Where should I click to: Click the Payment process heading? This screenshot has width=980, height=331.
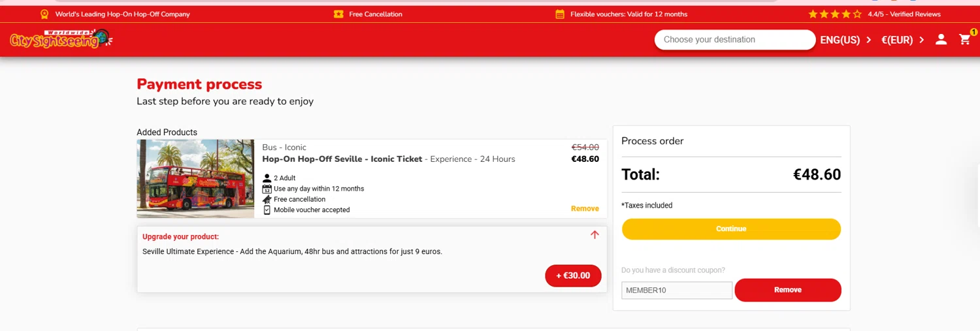(199, 84)
